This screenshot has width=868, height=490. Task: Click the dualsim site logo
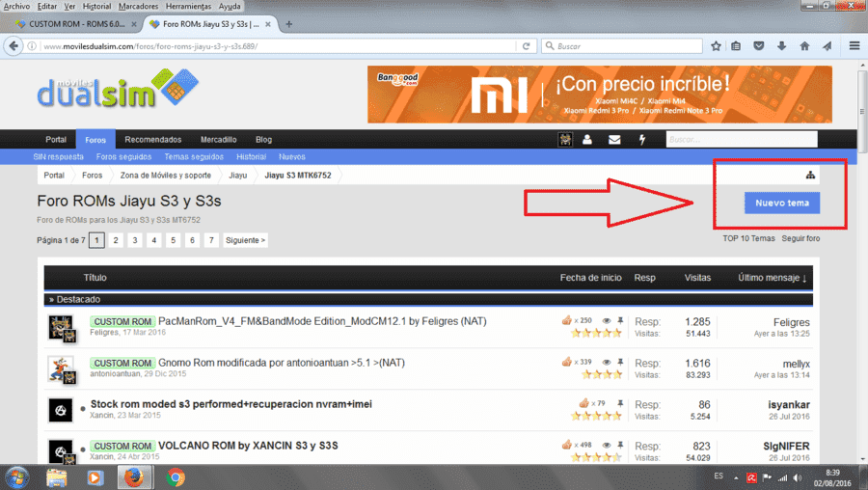[x=118, y=89]
